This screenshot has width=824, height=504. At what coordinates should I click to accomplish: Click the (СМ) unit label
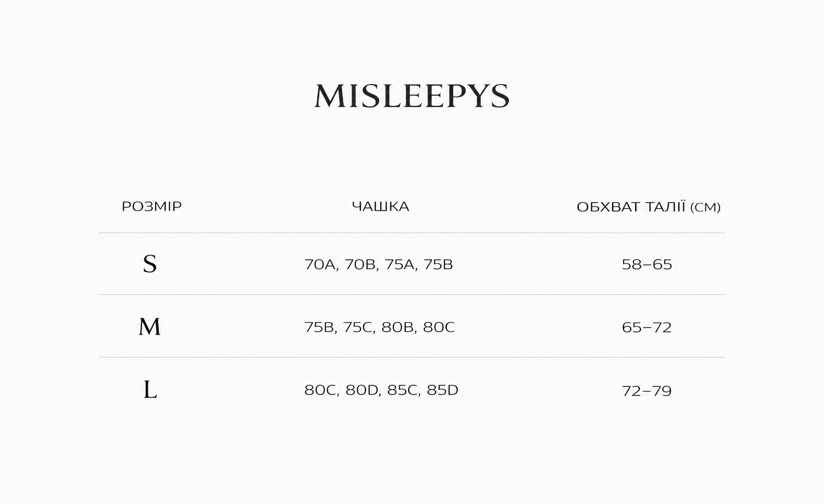point(705,208)
